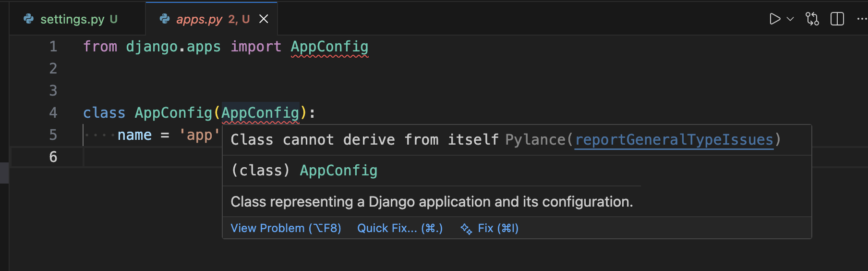Click the imported AppConfig on line 1

(x=329, y=47)
